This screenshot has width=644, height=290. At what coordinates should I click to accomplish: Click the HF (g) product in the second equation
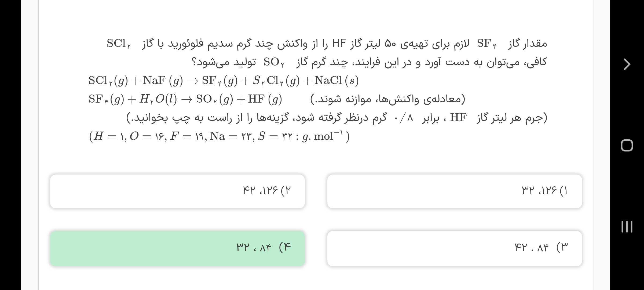pos(265,99)
